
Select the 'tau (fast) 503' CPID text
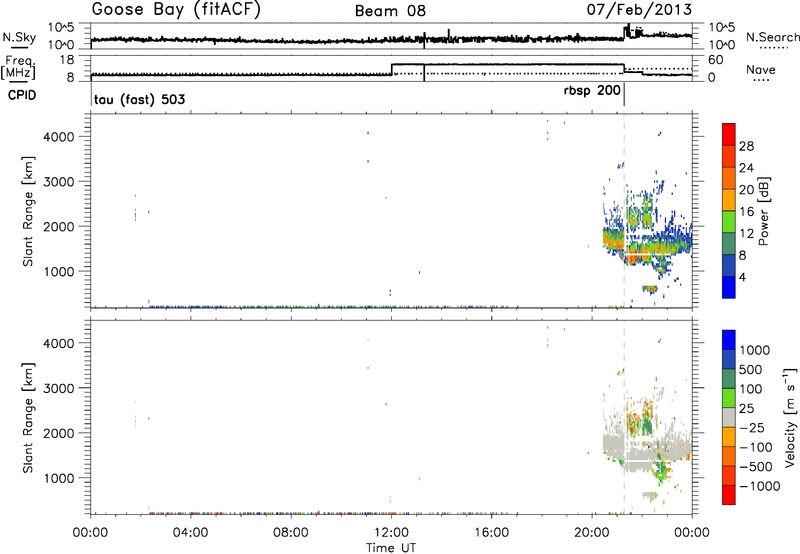pos(139,99)
